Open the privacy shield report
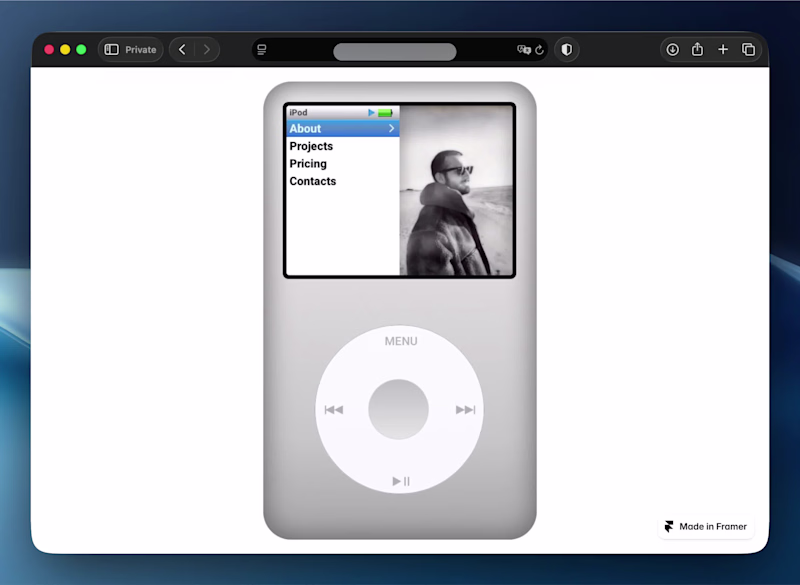Viewport: 800px width, 585px height. 566,49
